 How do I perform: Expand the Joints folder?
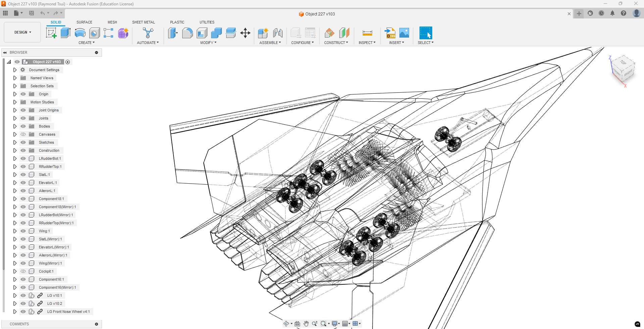click(x=15, y=118)
